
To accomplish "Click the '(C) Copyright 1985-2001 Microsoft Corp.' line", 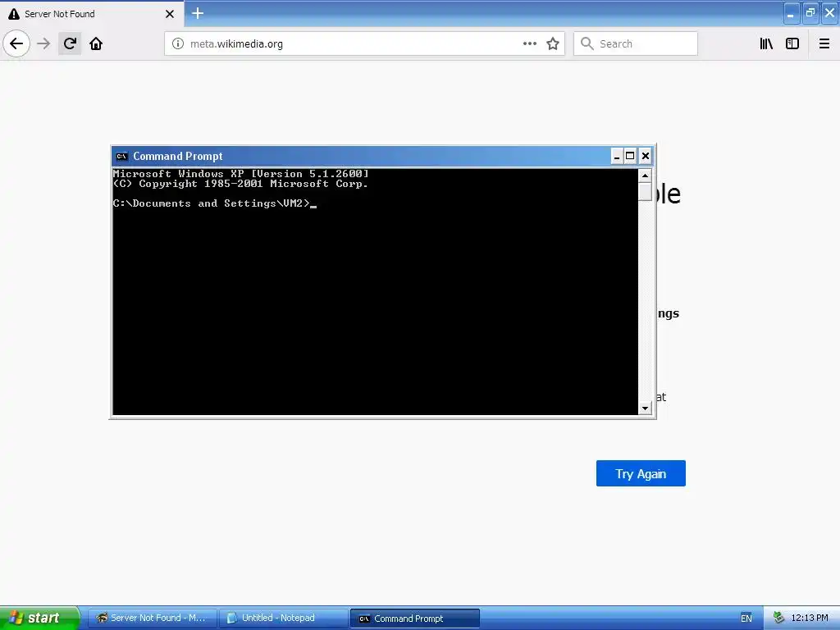I will coord(240,184).
